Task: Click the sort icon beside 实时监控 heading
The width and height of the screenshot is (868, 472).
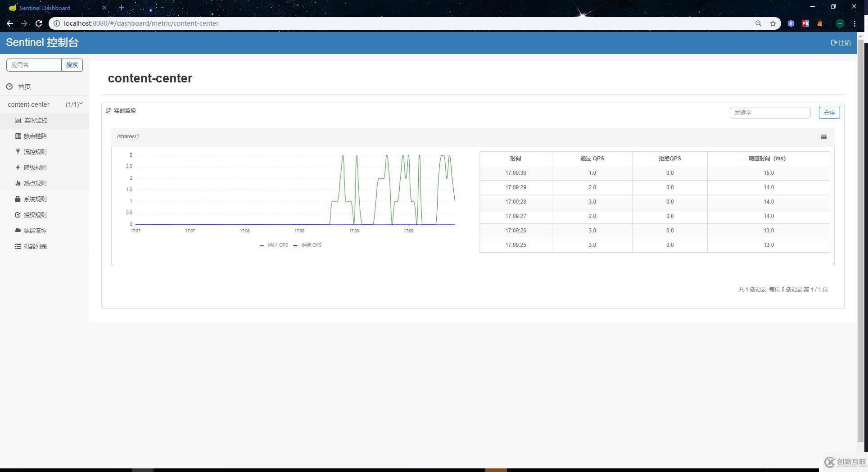Action: pos(108,111)
